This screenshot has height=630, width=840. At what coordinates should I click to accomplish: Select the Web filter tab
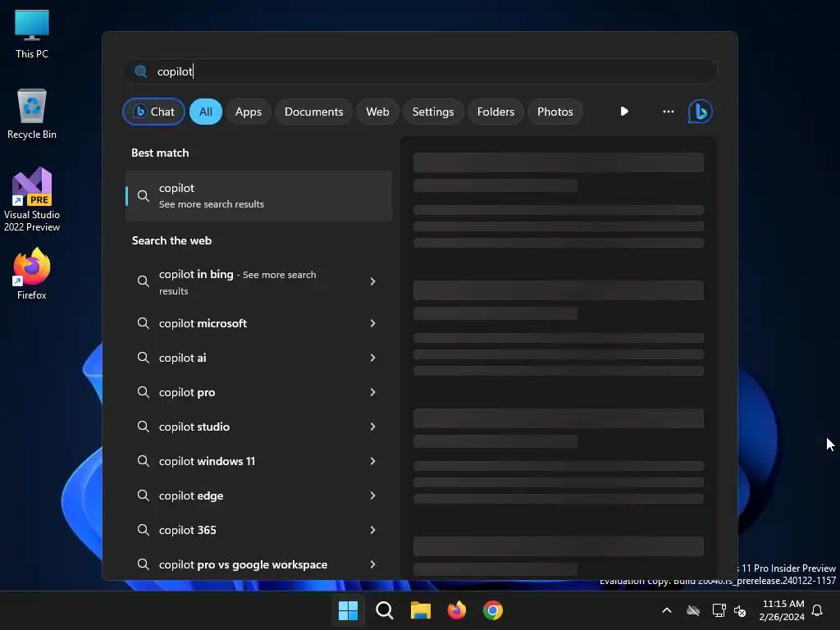pyautogui.click(x=377, y=112)
